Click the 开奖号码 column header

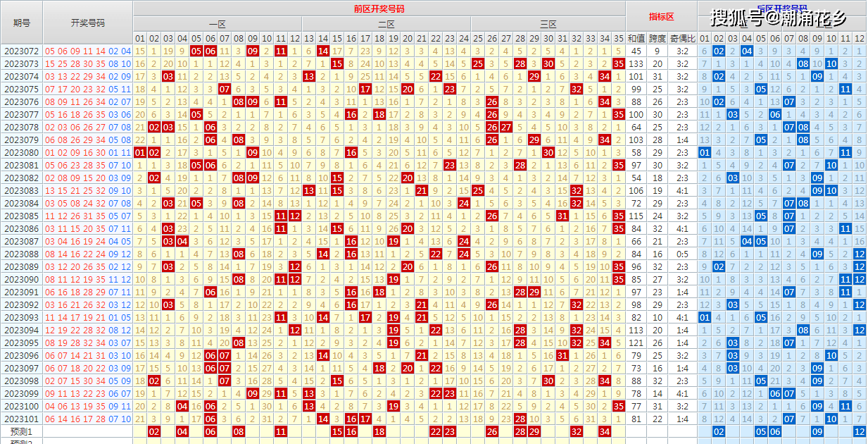click(88, 23)
